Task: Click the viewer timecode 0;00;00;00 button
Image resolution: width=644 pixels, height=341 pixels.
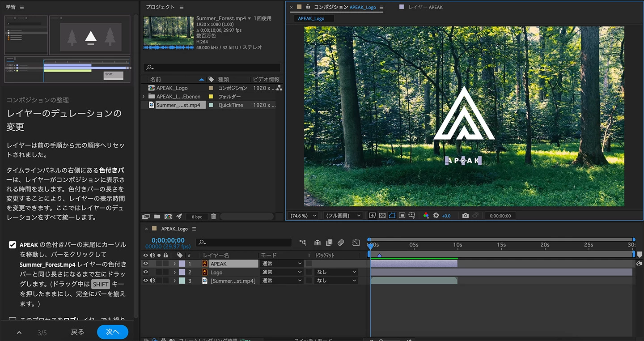Action: pos(500,216)
